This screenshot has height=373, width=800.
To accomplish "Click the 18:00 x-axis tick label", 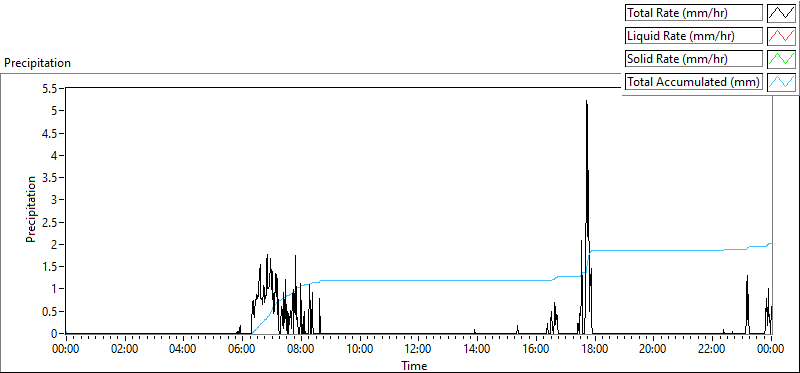I will [594, 350].
